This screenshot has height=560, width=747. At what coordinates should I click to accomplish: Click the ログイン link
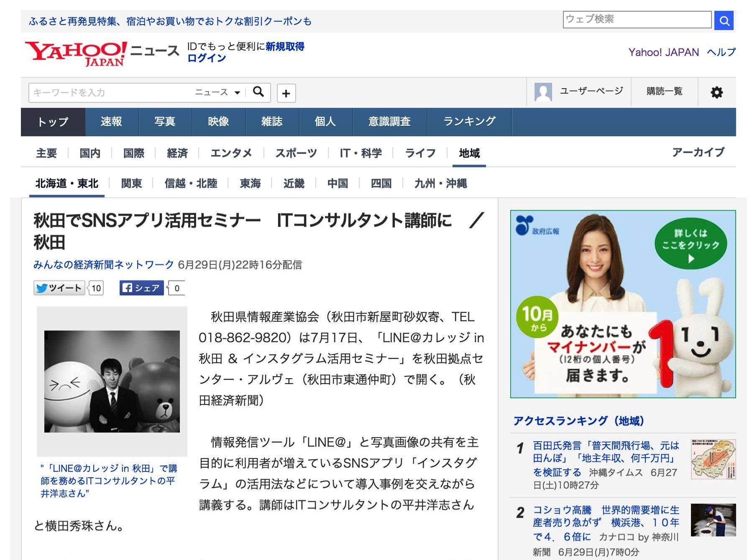pos(207,58)
